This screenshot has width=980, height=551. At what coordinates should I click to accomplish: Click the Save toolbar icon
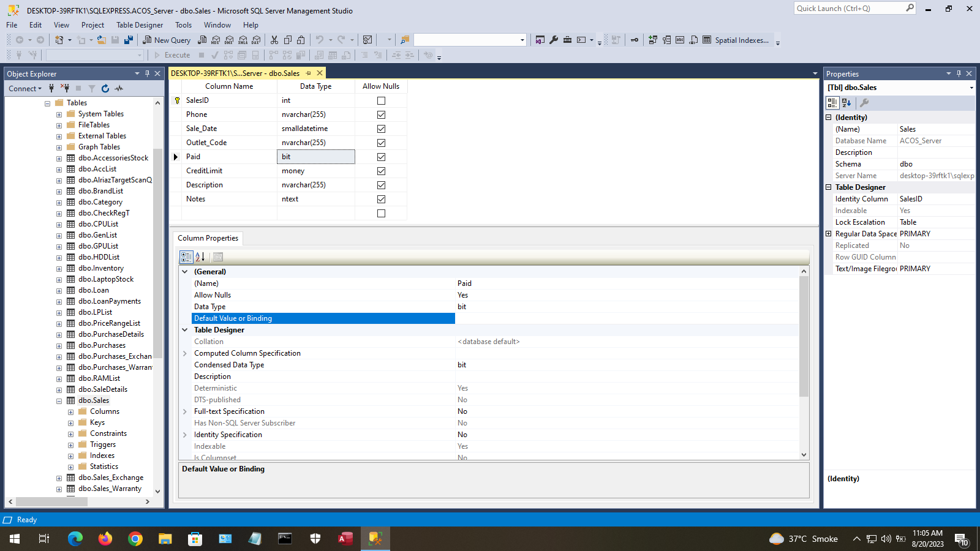(x=115, y=39)
